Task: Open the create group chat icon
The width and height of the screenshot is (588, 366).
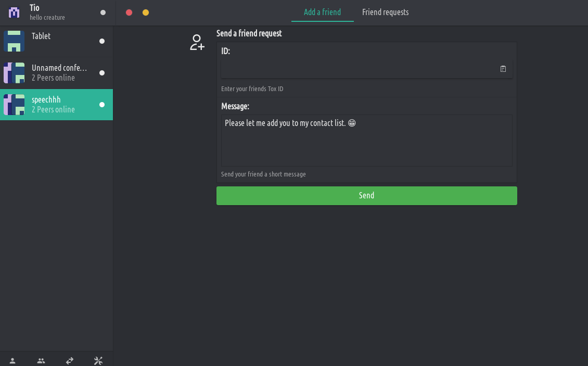Action: tap(41, 360)
